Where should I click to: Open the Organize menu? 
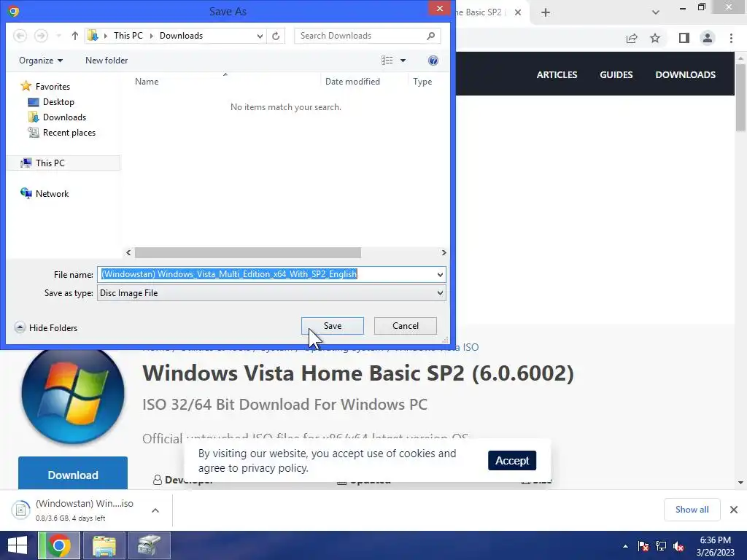click(41, 61)
